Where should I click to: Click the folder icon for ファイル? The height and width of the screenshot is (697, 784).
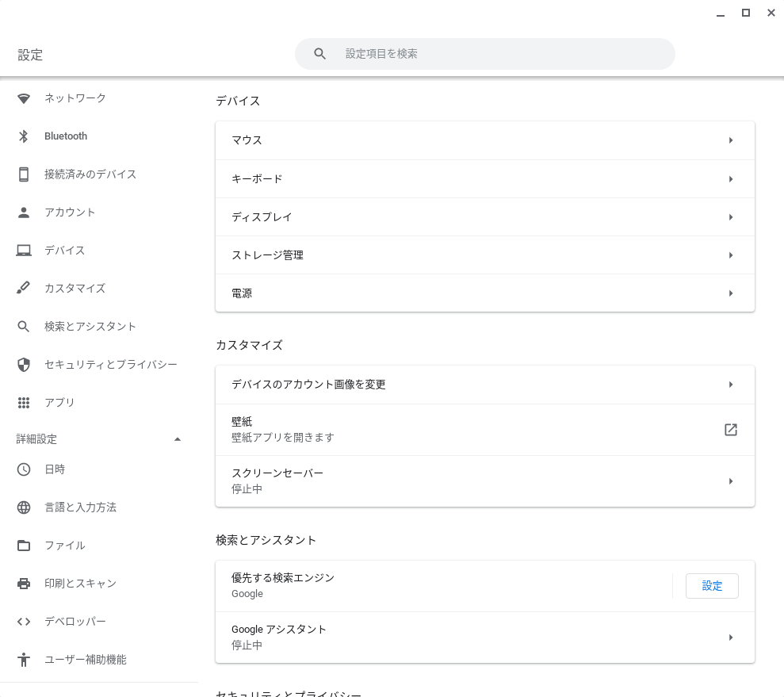24,546
